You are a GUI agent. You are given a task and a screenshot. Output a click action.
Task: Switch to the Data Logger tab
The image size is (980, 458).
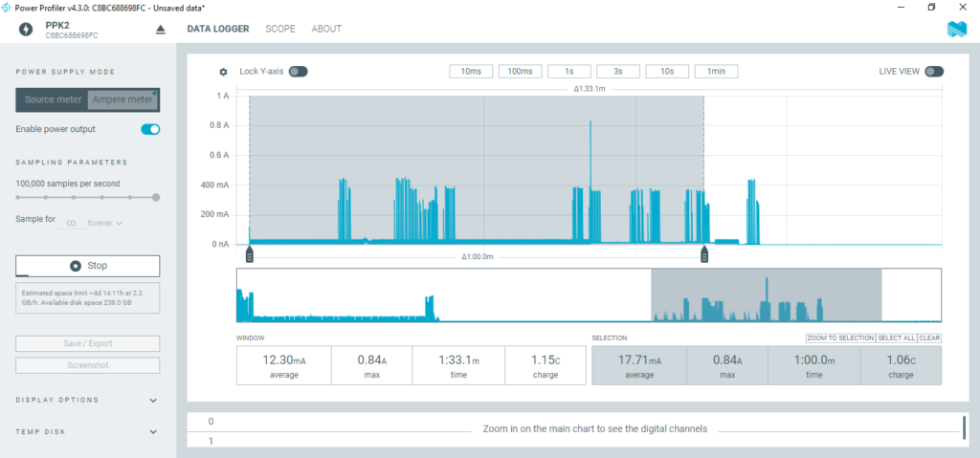pyautogui.click(x=218, y=29)
